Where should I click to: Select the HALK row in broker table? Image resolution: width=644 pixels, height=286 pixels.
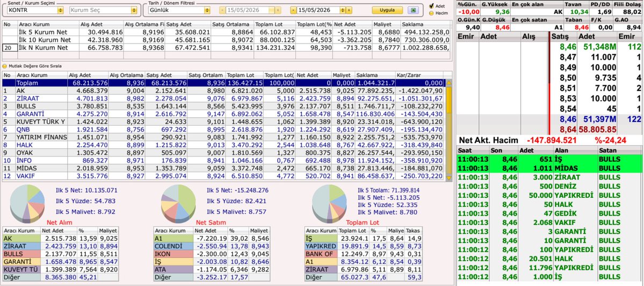click(223, 145)
